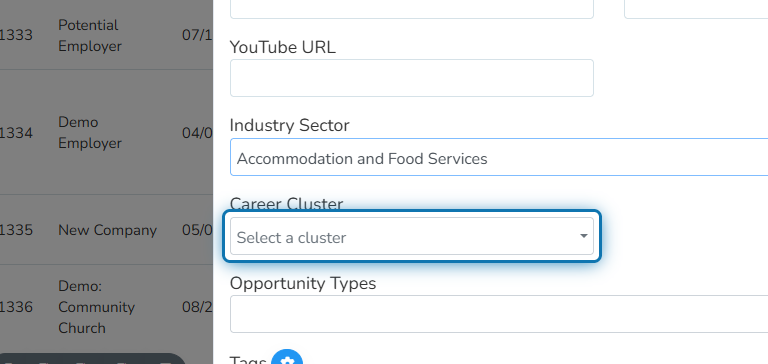Expand the Career Cluster dropdown arrow
This screenshot has width=768, height=364.
[x=583, y=236]
